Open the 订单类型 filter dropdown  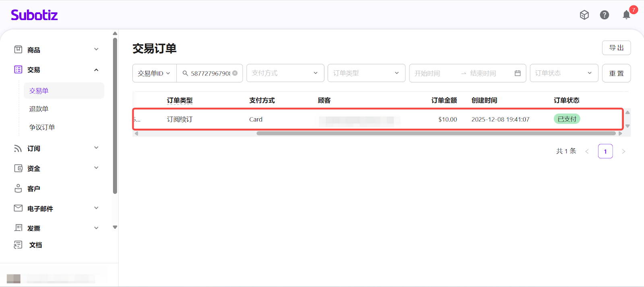tap(366, 73)
